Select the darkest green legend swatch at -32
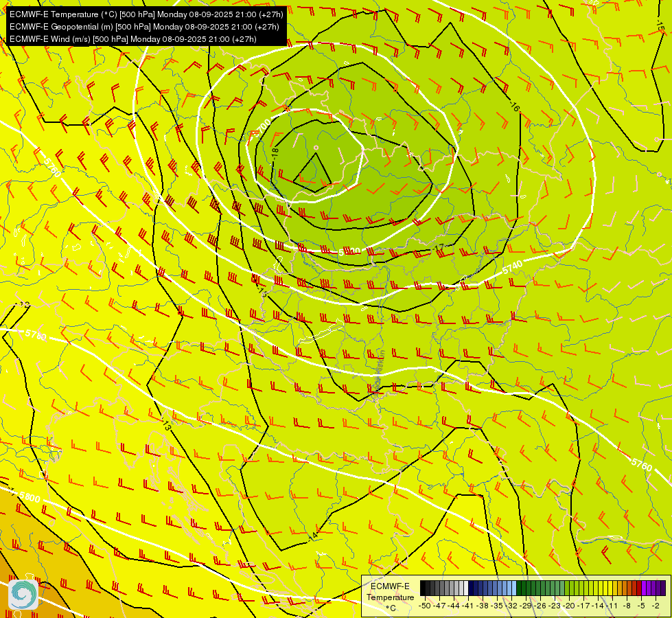 pyautogui.click(x=519, y=588)
